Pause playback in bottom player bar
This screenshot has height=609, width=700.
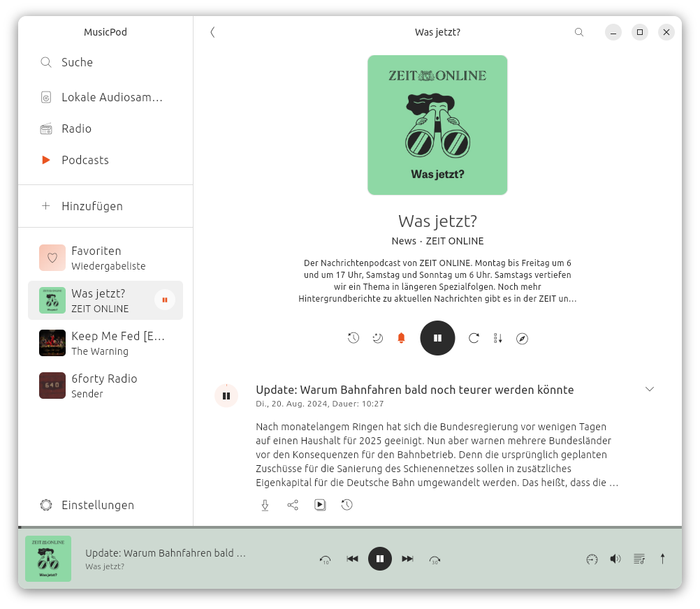click(x=380, y=559)
